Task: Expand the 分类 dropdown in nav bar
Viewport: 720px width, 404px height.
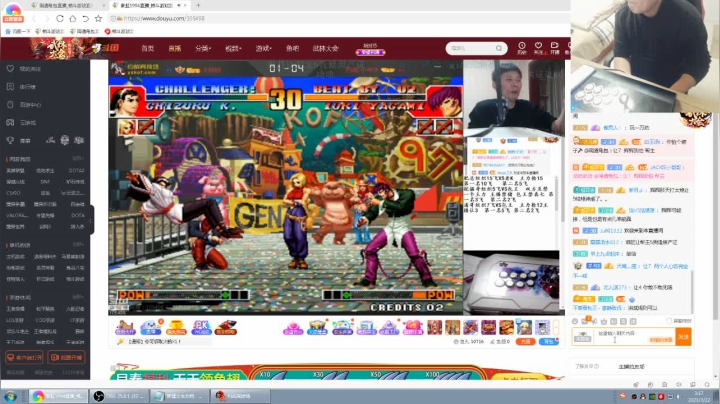Action: click(x=202, y=48)
